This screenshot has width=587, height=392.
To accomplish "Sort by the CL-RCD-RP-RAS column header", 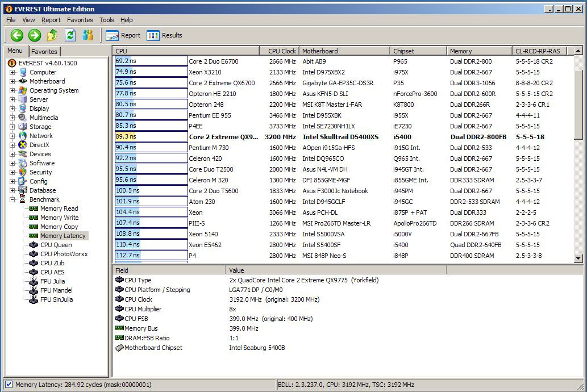I will pyautogui.click(x=539, y=51).
